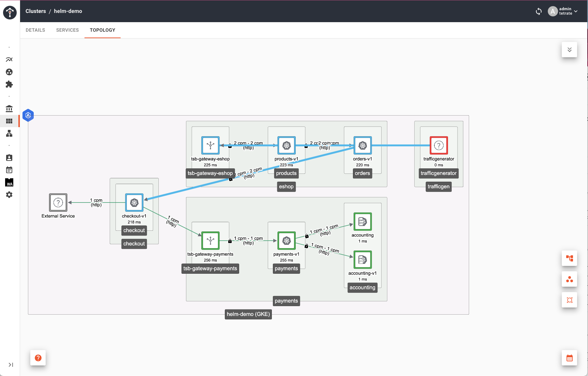Open the orange help question mark button

click(x=38, y=358)
